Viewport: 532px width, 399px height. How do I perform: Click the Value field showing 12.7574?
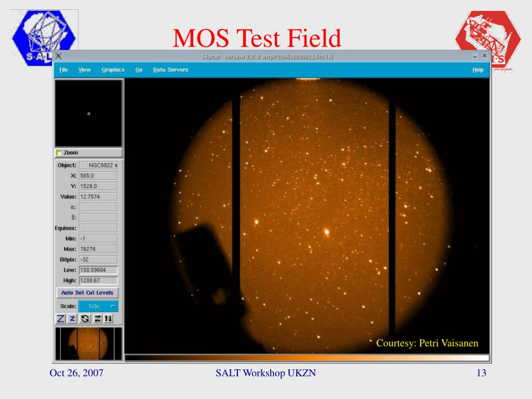click(98, 197)
